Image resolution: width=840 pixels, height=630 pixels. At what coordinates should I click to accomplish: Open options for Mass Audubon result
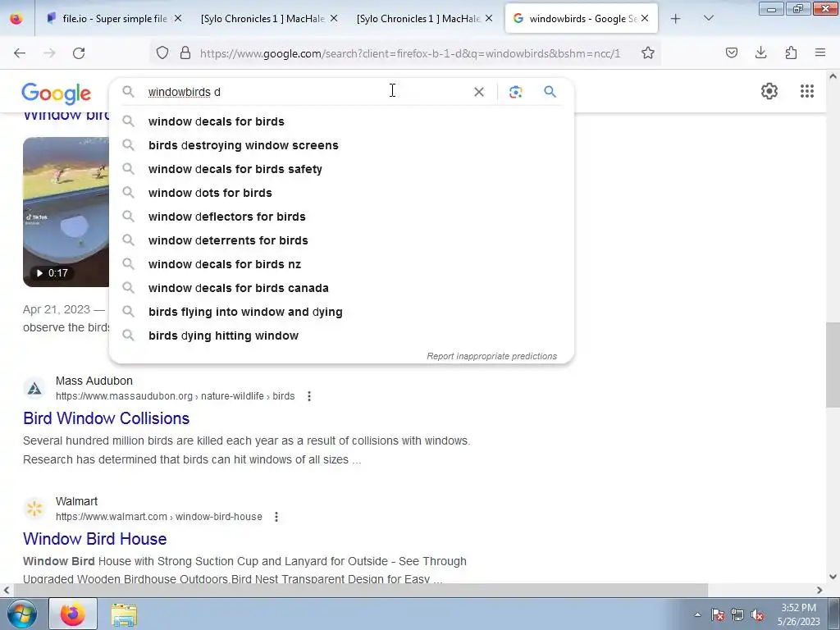pos(309,396)
